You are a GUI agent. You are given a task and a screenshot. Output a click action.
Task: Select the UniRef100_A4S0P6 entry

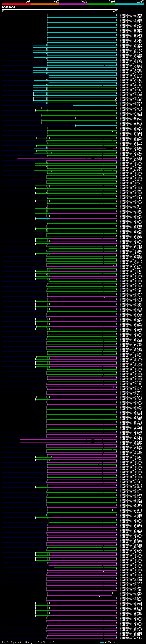pos(131,170)
